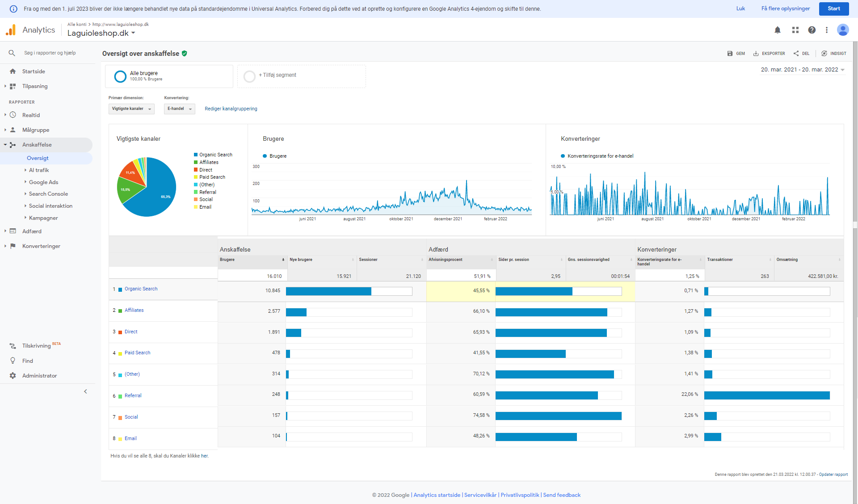858x504 pixels.
Task: Open the notifications bell icon
Action: click(x=778, y=30)
